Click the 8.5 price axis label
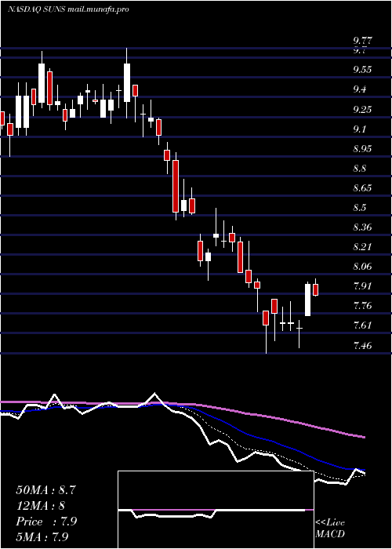 click(360, 208)
